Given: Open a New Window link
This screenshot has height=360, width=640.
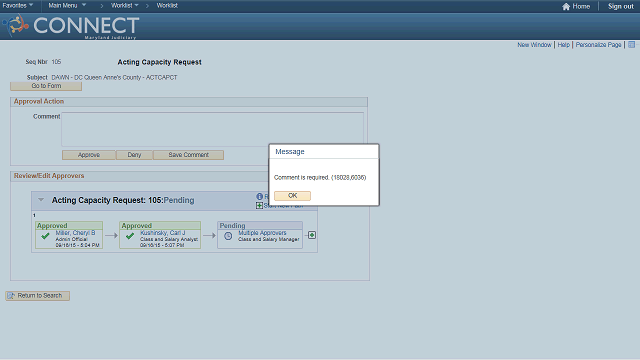Looking at the screenshot, I should (534, 45).
